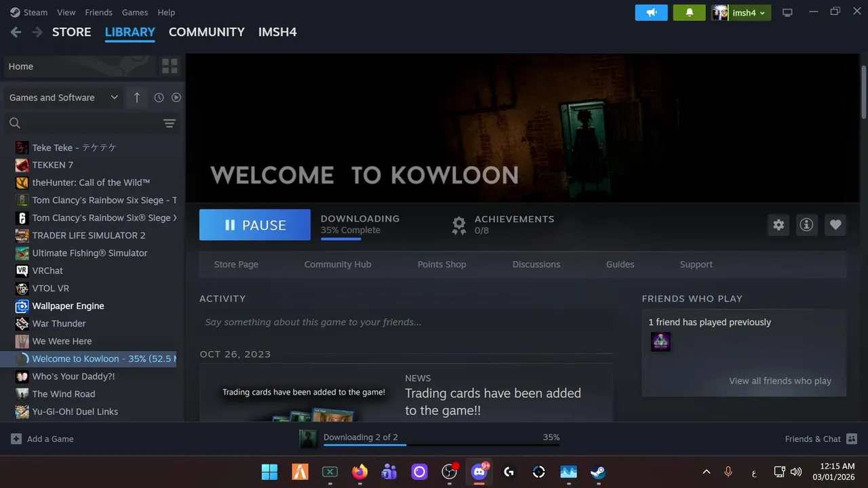Open advanced filter options icon

coord(170,123)
